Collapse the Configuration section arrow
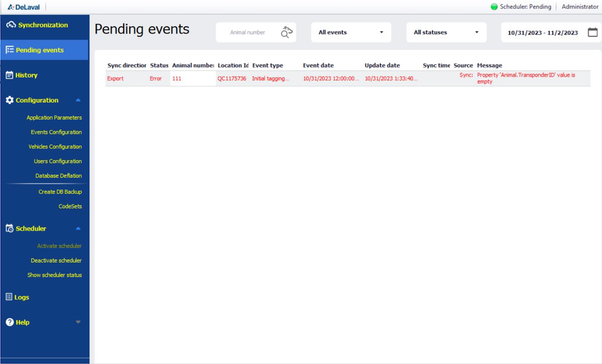The width and height of the screenshot is (602, 364). pos(78,100)
